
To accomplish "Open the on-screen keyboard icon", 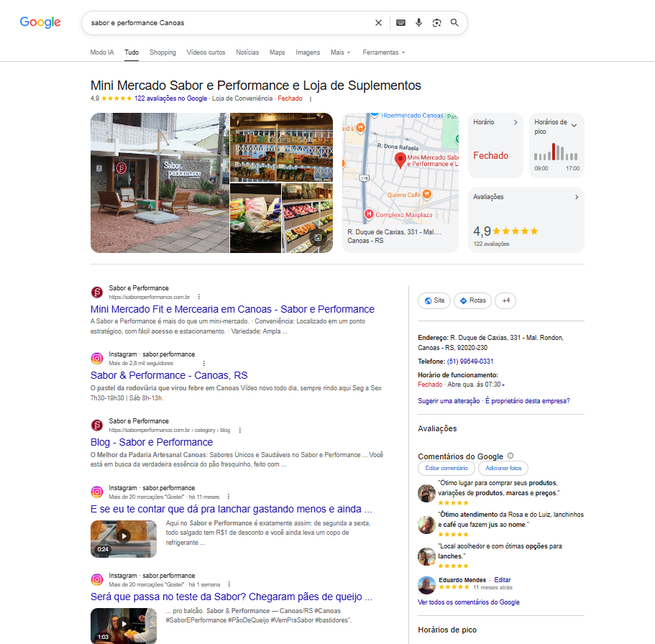I will point(400,23).
